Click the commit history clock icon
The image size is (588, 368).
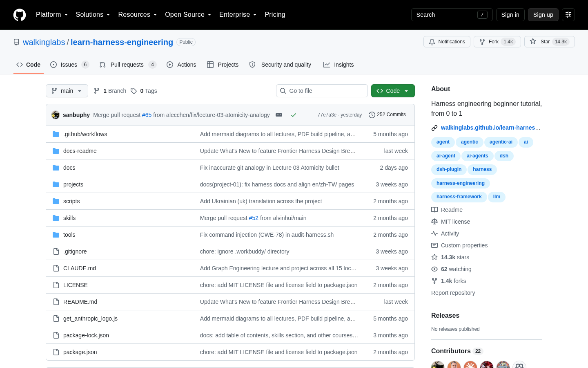pyautogui.click(x=372, y=115)
